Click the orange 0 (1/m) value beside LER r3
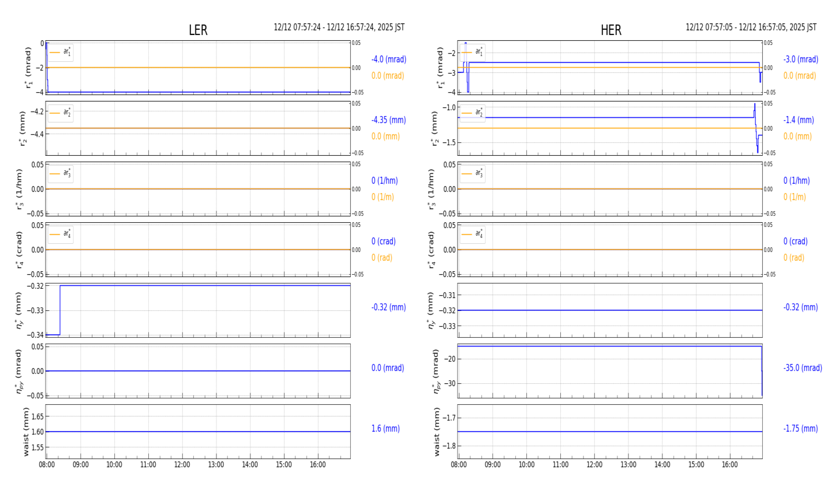824x504 pixels. tap(383, 197)
